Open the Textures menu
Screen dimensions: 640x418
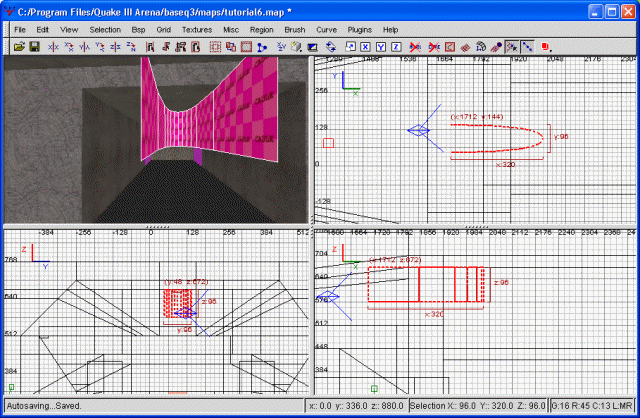click(x=197, y=30)
